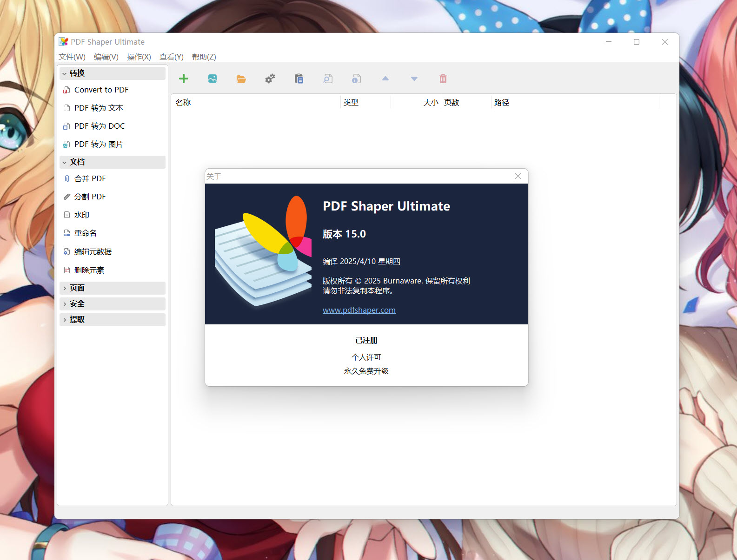Click the clipboard paste toolbar icon
This screenshot has width=737, height=560.
(299, 79)
